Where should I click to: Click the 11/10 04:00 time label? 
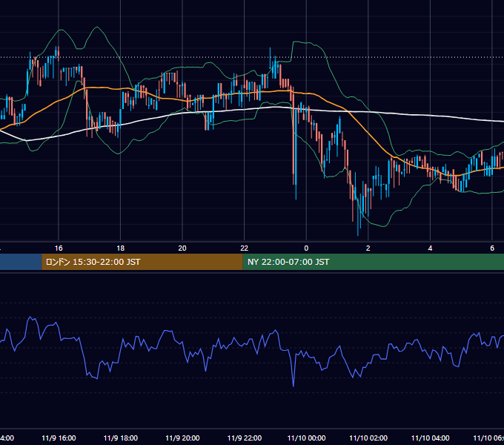431,438
